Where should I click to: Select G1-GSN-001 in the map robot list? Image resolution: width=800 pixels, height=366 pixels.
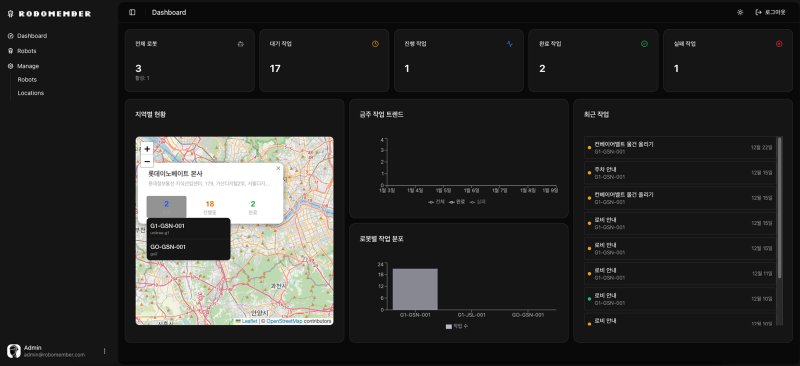[188, 229]
